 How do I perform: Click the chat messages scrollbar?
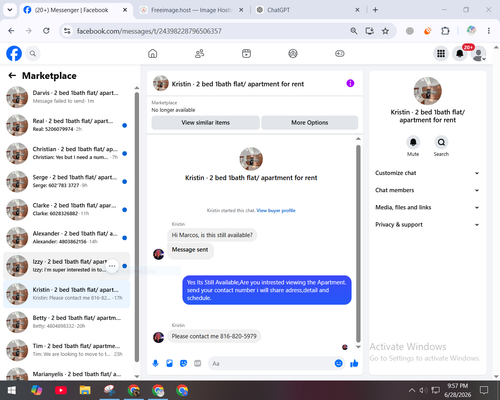point(358,243)
